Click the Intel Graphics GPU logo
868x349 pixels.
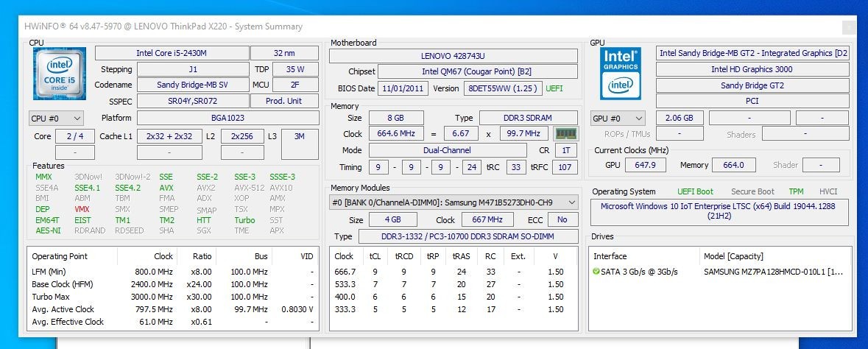point(620,73)
